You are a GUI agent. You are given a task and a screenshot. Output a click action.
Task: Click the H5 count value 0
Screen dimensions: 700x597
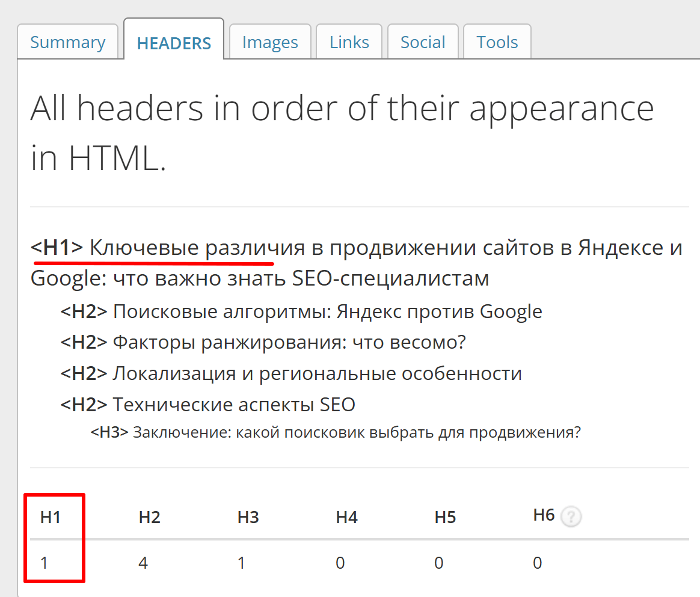point(439,563)
